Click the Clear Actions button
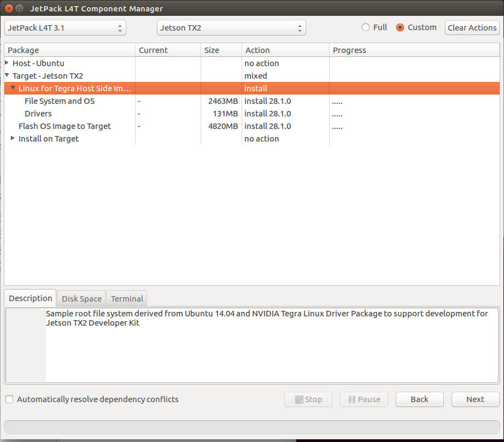This screenshot has height=442, width=504. click(x=472, y=28)
